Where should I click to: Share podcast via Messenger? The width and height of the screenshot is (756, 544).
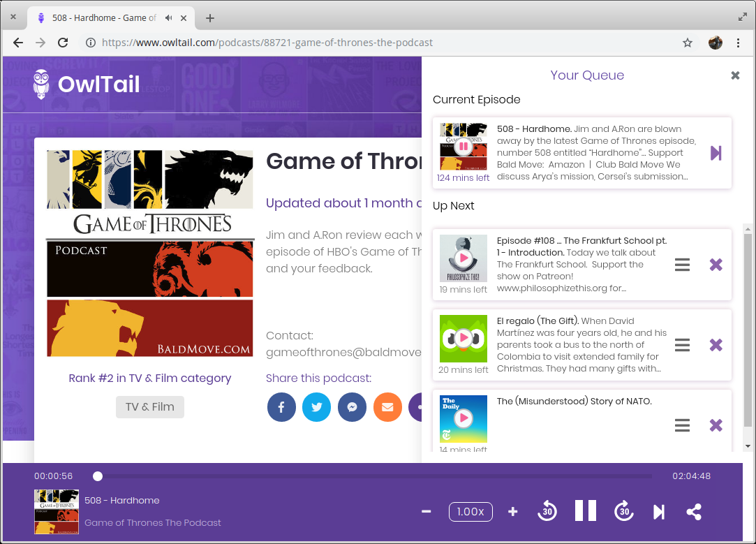(352, 407)
